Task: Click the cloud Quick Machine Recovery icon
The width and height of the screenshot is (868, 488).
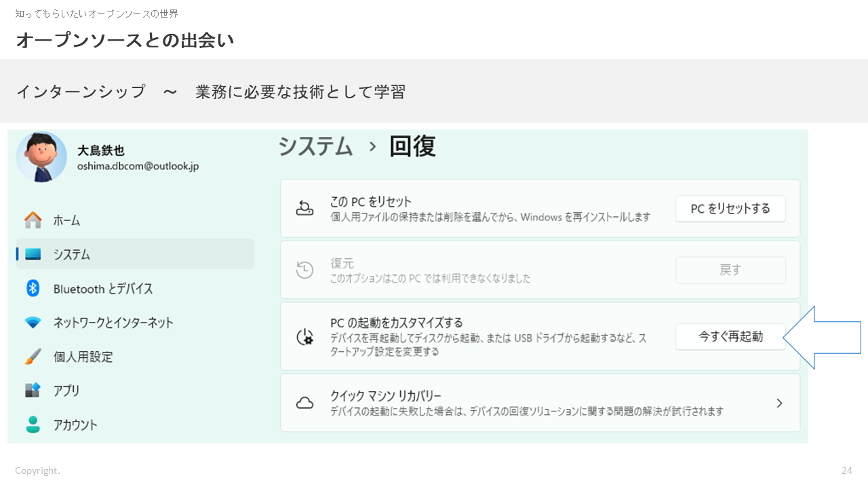Action: (x=305, y=403)
